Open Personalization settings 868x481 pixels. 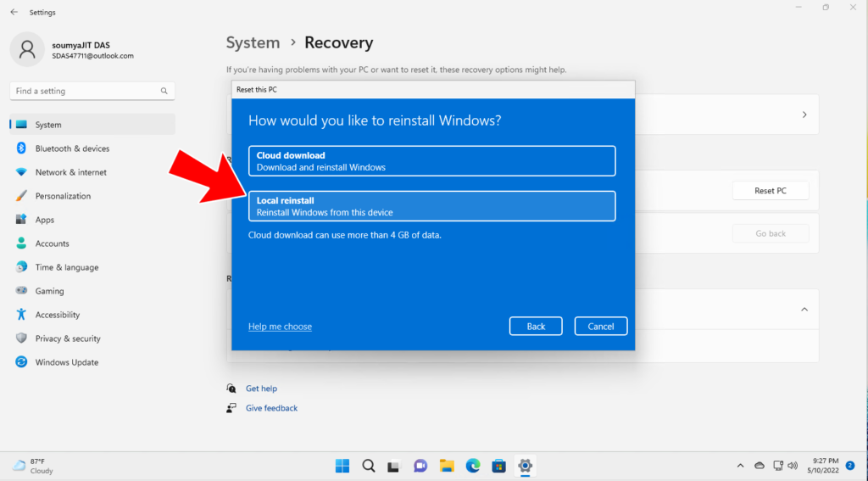pyautogui.click(x=92, y=196)
